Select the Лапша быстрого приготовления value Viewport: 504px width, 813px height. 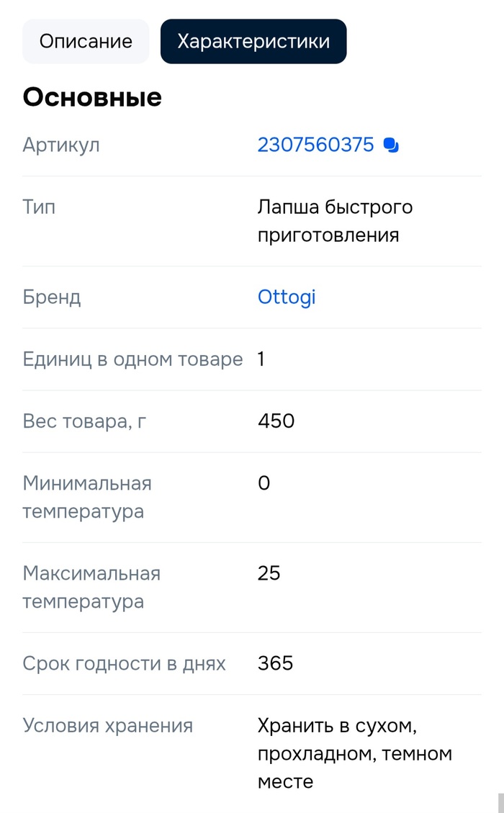click(x=335, y=221)
